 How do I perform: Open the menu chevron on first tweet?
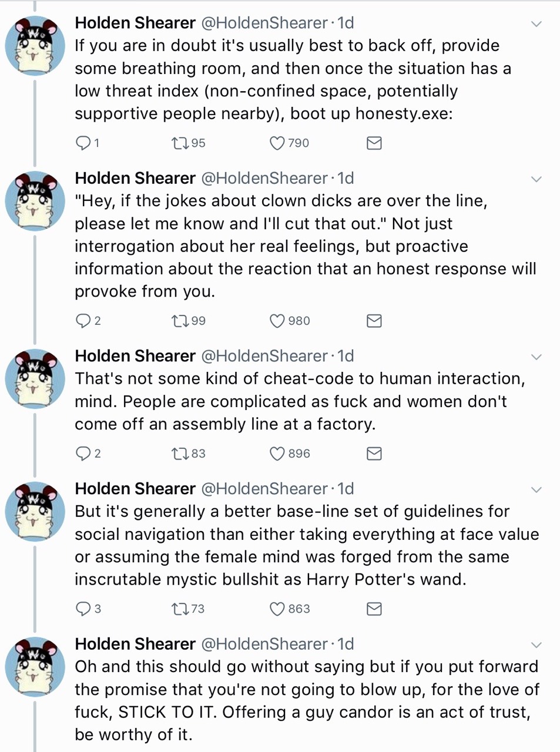click(x=536, y=24)
